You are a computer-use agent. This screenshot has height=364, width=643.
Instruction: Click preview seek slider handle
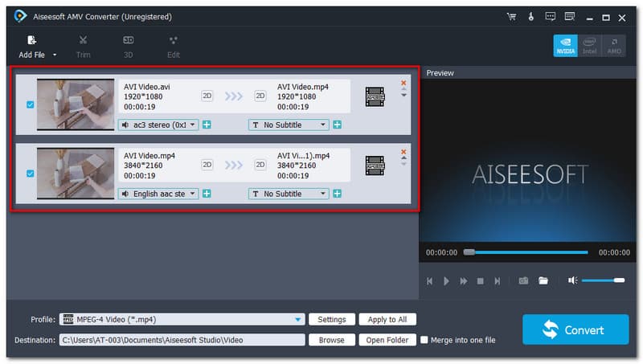(469, 252)
